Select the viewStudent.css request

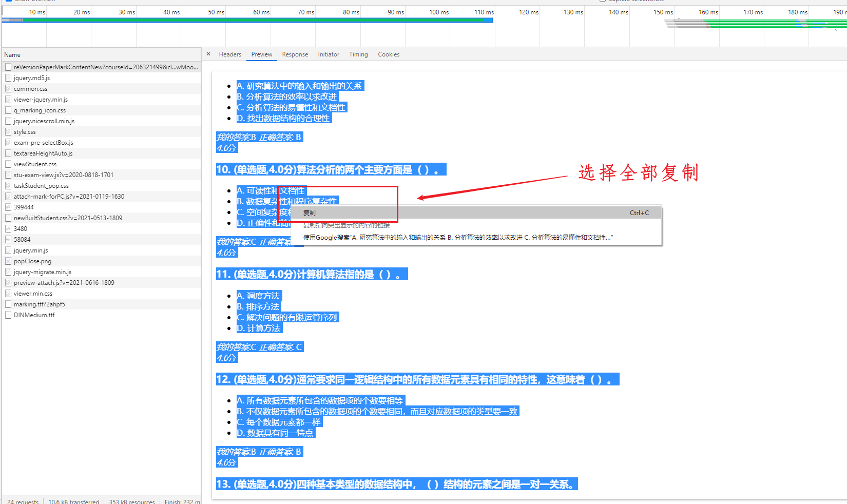[101, 164]
